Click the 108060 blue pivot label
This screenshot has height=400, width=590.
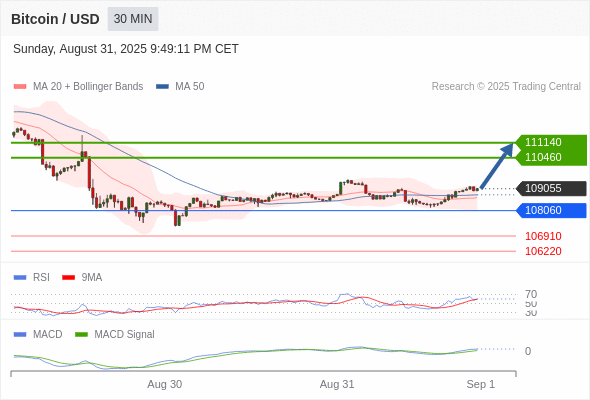click(x=551, y=210)
